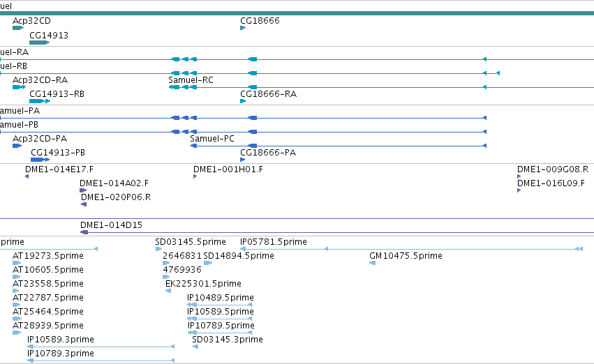Viewport: 594px width, 364px height.
Task: Click the AT23558.5prime EST label
Action: (48, 284)
